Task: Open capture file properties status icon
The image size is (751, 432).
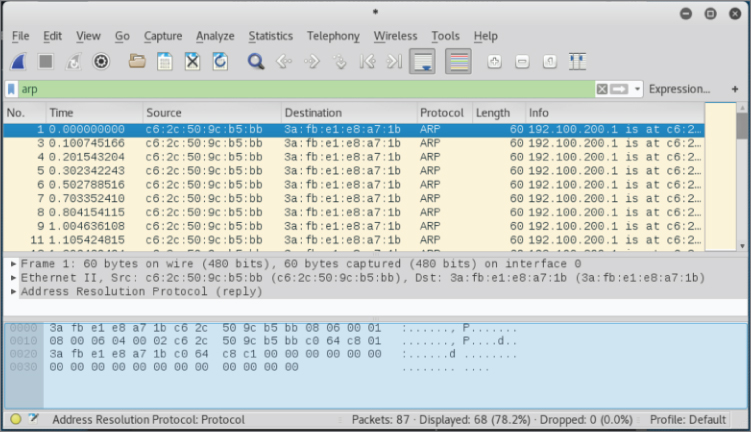Action: [x=34, y=419]
